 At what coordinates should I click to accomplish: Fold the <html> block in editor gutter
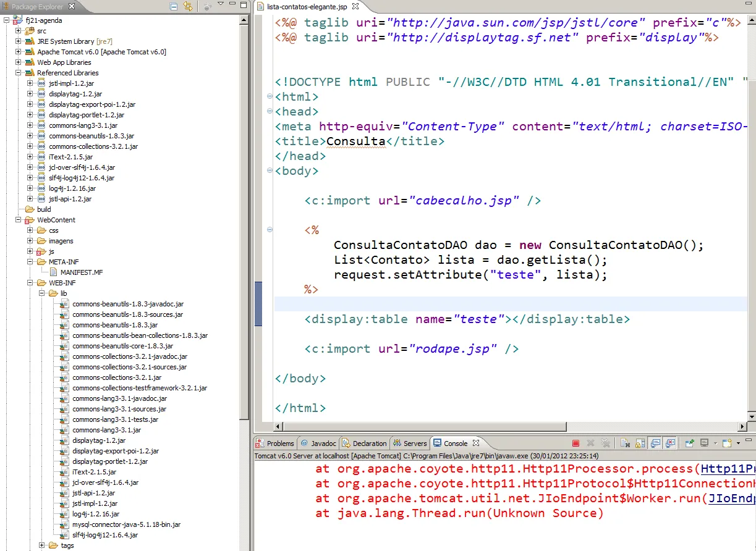click(270, 97)
